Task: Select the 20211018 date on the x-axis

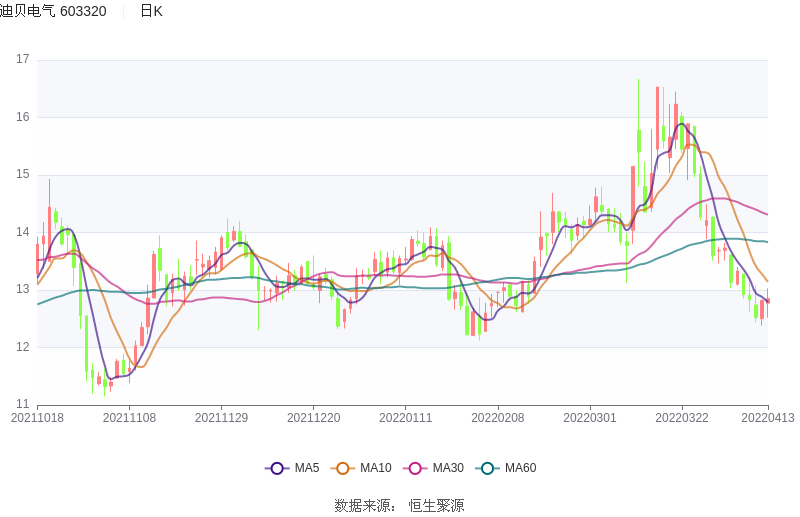Action: [37, 418]
